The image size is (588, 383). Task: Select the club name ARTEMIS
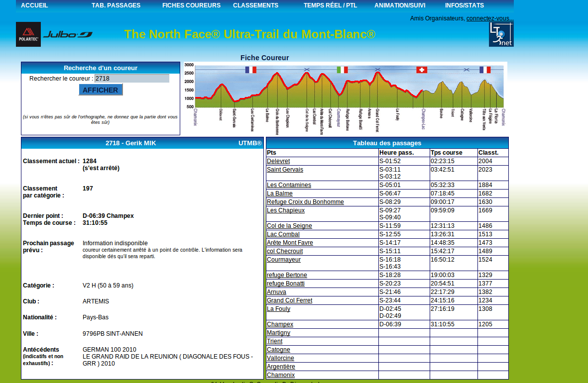pos(96,301)
